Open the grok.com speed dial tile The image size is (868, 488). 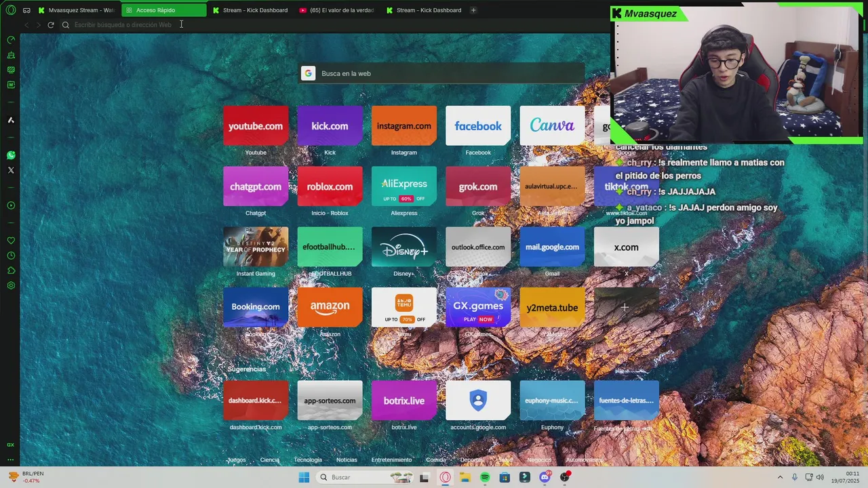click(x=478, y=186)
